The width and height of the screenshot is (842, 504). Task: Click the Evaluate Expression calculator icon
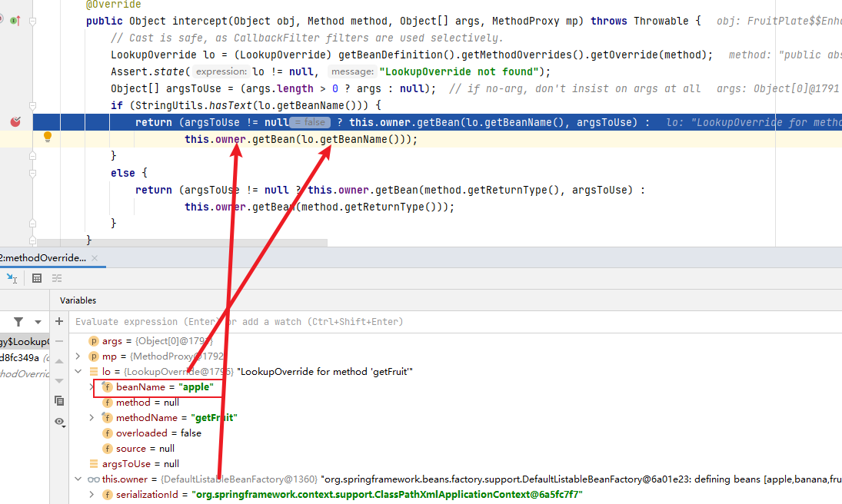(x=36, y=278)
